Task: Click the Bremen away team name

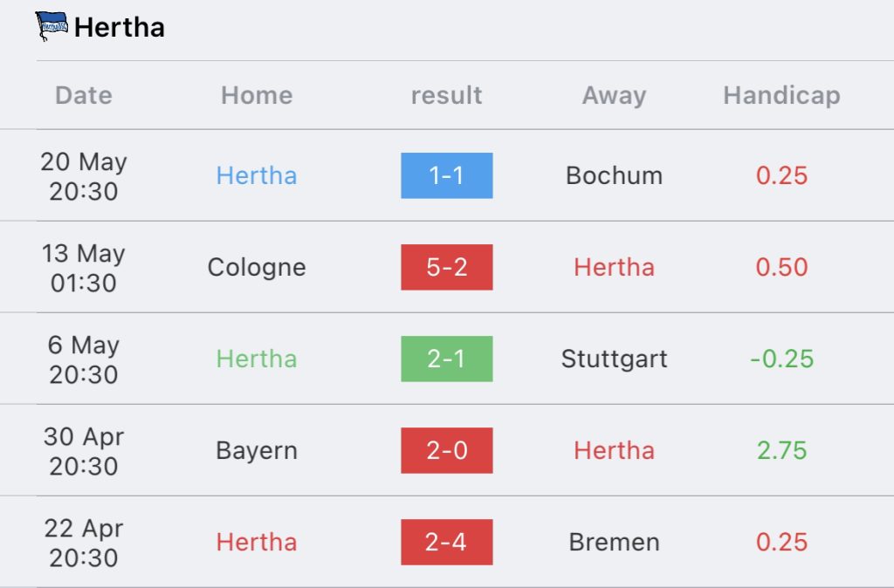Action: 614,542
